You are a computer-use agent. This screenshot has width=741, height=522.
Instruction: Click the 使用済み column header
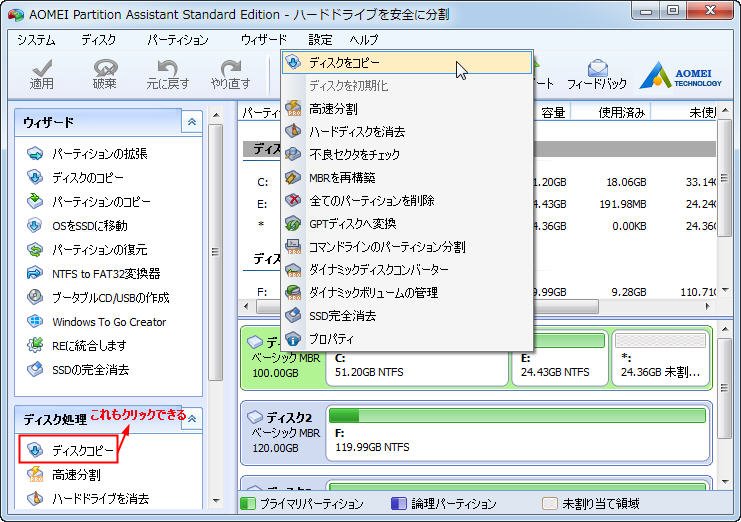point(611,112)
